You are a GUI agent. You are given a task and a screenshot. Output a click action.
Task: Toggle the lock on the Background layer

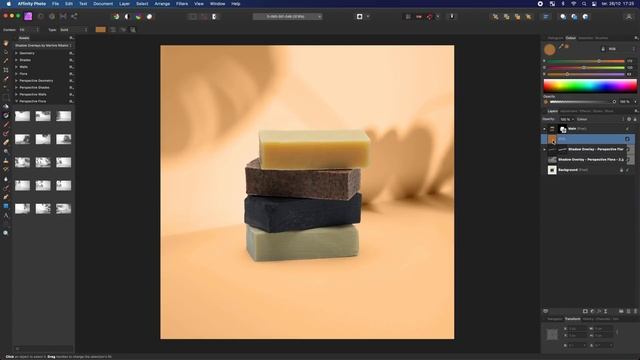621,170
